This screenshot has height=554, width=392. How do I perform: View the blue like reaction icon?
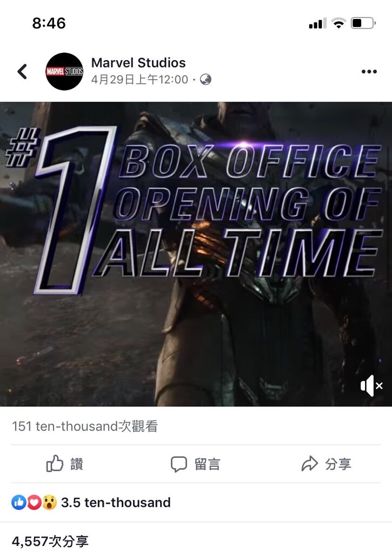click(x=19, y=502)
